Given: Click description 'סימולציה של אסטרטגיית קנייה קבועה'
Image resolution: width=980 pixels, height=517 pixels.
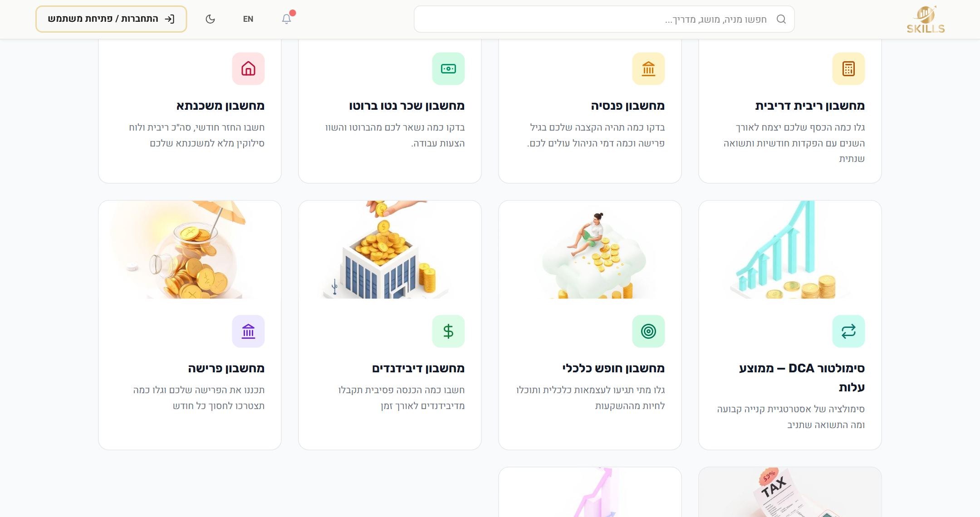Looking at the screenshot, I should coord(791,417).
